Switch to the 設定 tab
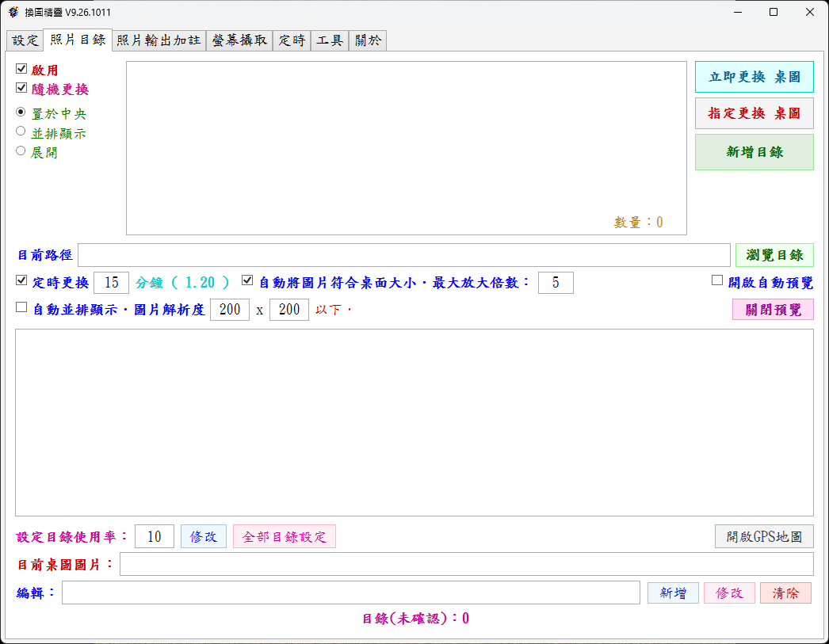The height and width of the screenshot is (644, 829). click(x=25, y=40)
